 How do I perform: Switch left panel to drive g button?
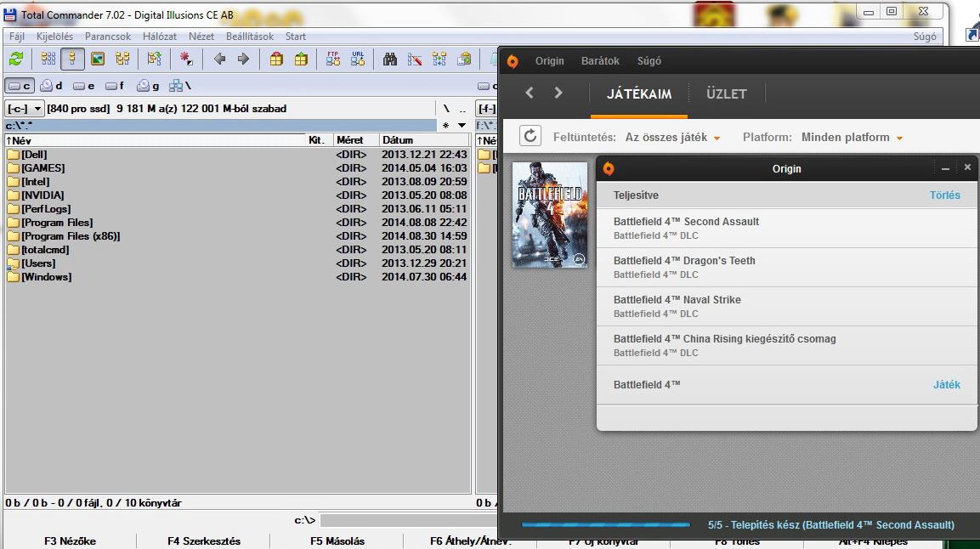(148, 86)
